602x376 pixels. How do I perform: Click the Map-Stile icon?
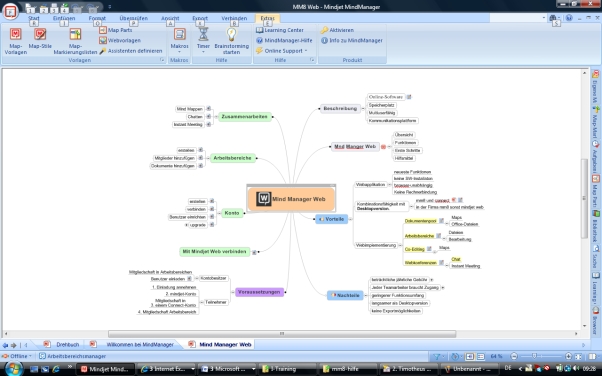40,35
